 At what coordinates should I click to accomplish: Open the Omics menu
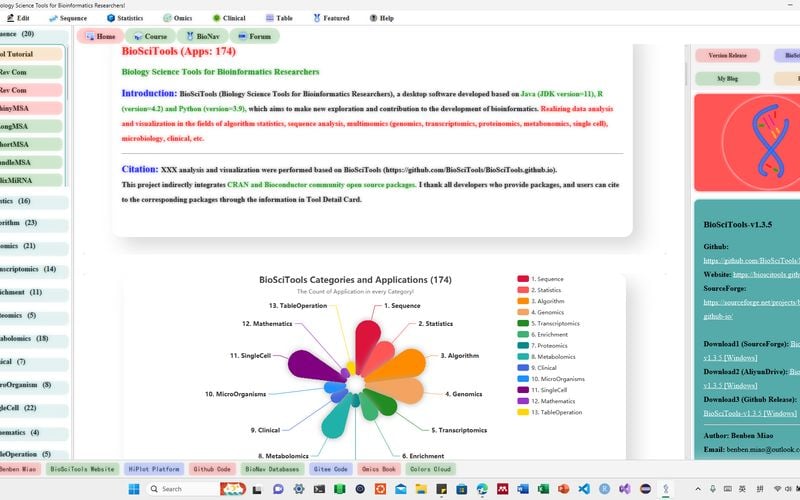pyautogui.click(x=178, y=18)
